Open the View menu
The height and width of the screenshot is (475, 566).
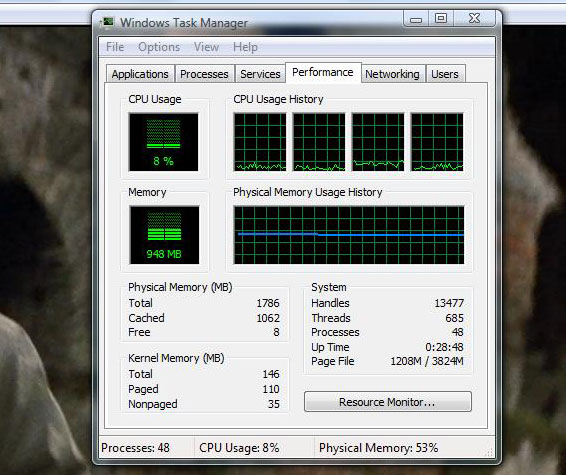click(206, 47)
